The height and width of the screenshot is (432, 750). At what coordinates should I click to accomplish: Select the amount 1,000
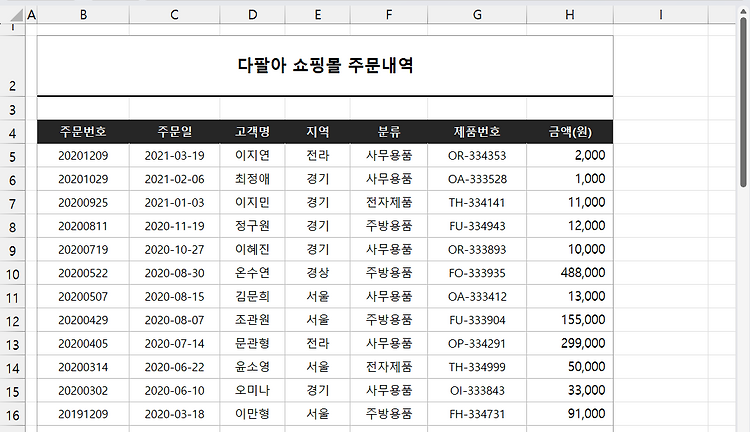pos(570,179)
